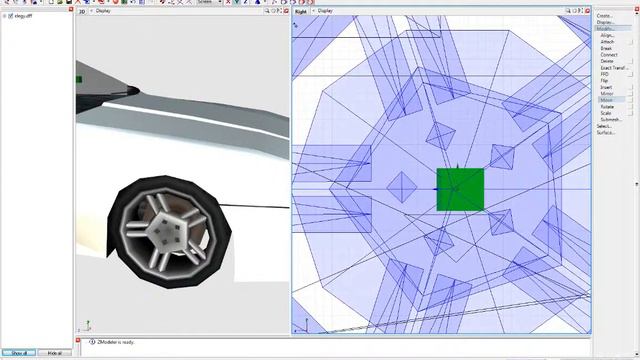Toggle the options box next to Insert
Image resolution: width=640 pixels, height=360 pixels.
pos(630,87)
